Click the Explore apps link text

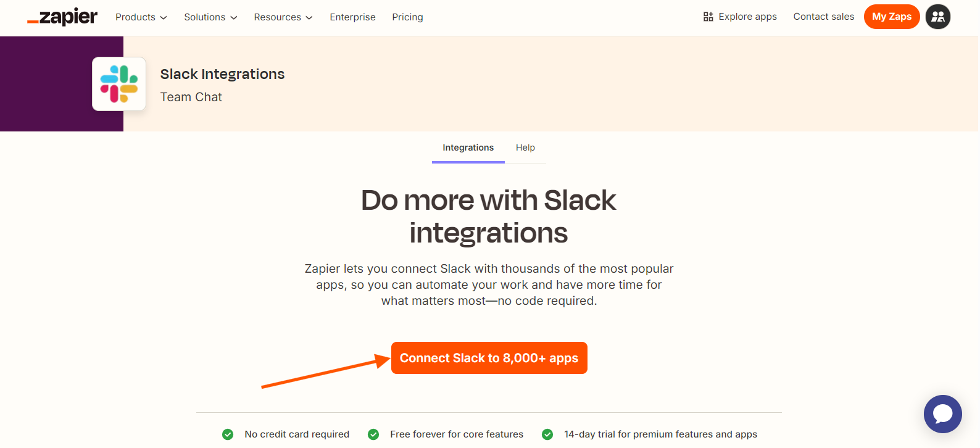point(747,17)
